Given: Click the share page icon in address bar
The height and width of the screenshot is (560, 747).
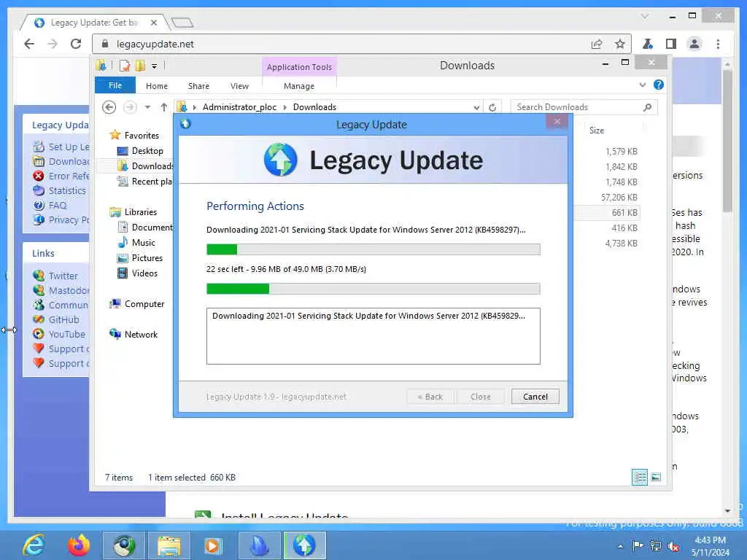Looking at the screenshot, I should [597, 44].
